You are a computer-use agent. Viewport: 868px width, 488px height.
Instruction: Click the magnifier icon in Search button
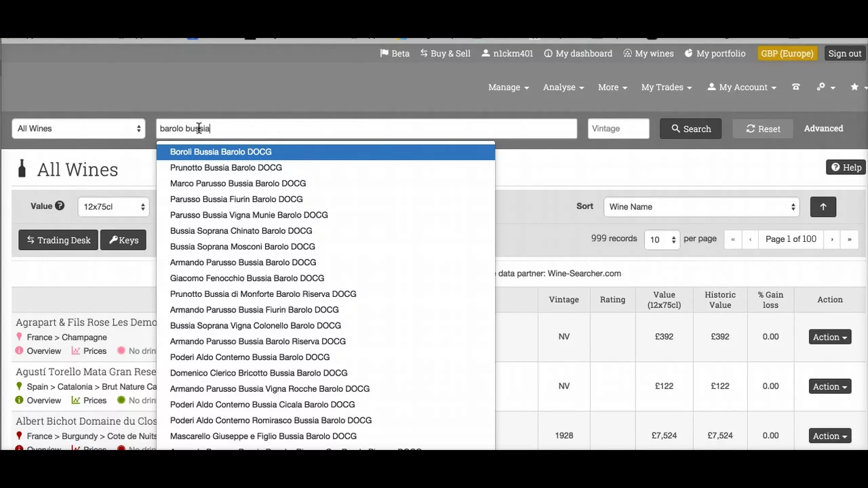(x=675, y=129)
